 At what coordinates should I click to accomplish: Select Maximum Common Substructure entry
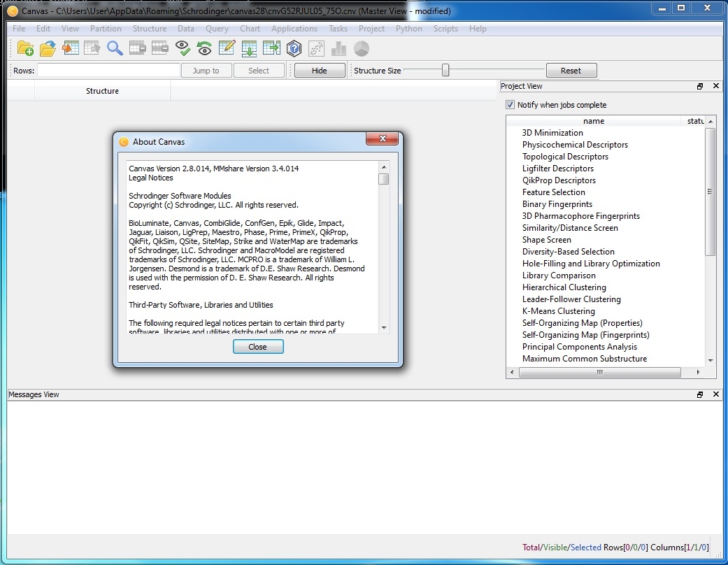point(585,359)
